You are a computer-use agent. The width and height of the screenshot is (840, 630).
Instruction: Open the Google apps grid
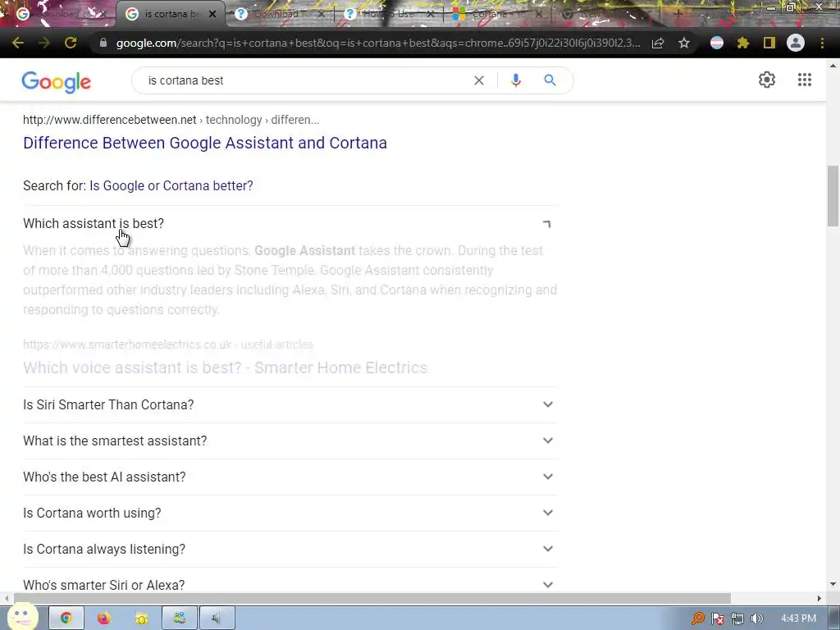pos(805,80)
